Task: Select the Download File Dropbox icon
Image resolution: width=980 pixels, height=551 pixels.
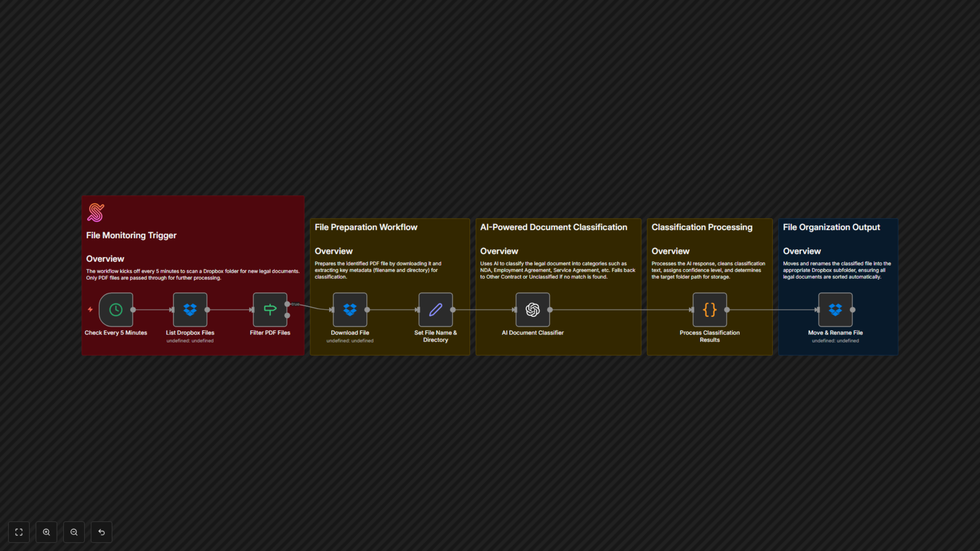Action: click(350, 309)
